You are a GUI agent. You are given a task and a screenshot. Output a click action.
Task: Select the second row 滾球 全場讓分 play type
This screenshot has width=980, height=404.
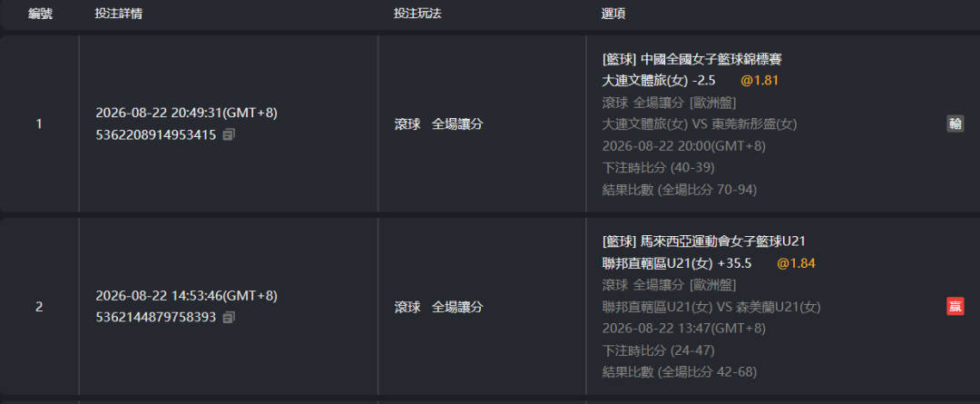click(439, 307)
